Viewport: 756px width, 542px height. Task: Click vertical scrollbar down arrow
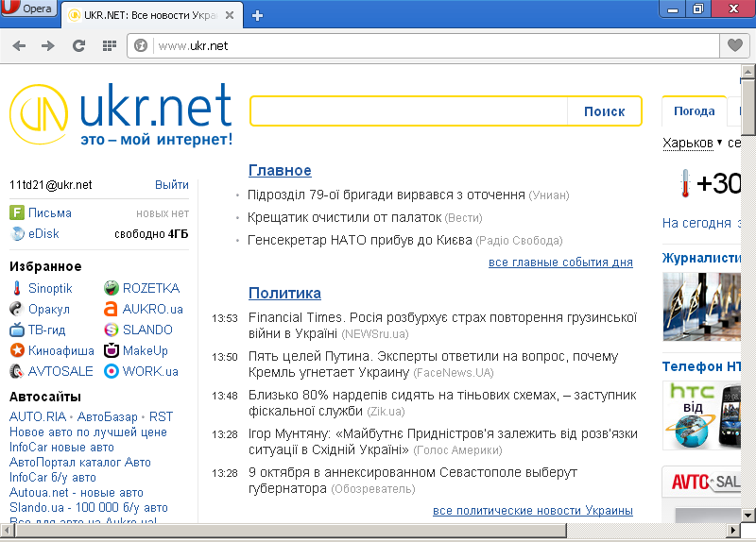click(x=747, y=515)
